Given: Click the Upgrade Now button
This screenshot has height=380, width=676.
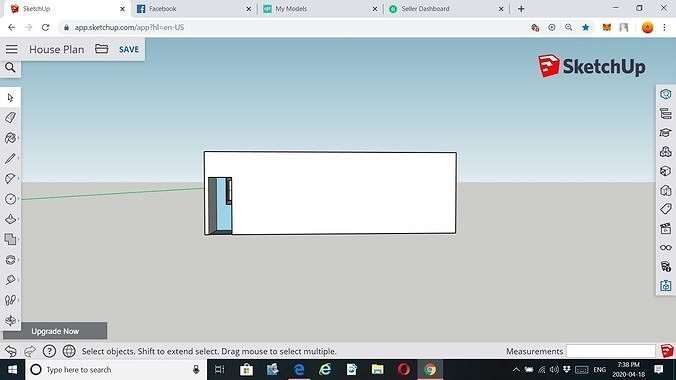Looking at the screenshot, I should click(55, 331).
